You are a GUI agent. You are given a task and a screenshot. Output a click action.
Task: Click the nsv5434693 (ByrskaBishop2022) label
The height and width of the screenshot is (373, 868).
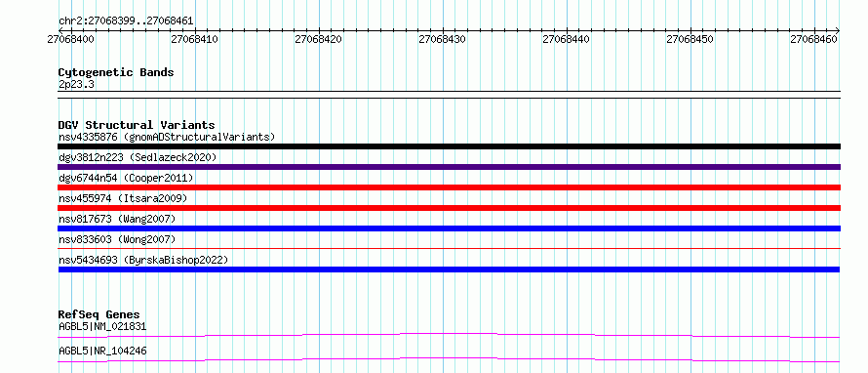[x=143, y=260]
